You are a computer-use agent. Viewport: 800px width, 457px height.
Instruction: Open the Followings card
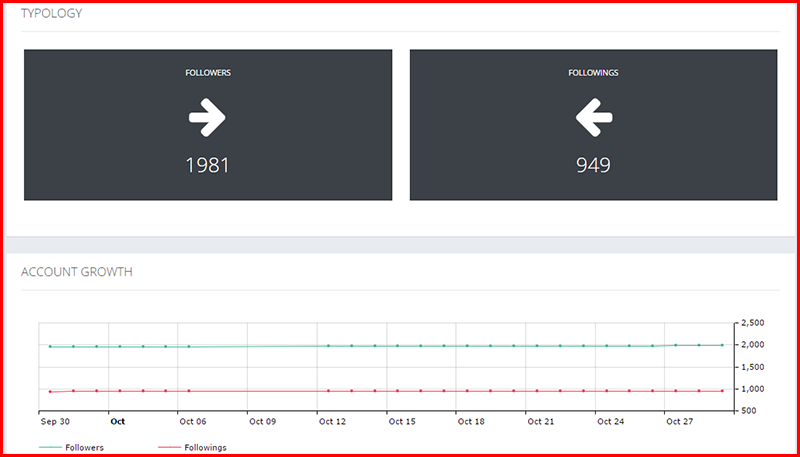coord(593,125)
